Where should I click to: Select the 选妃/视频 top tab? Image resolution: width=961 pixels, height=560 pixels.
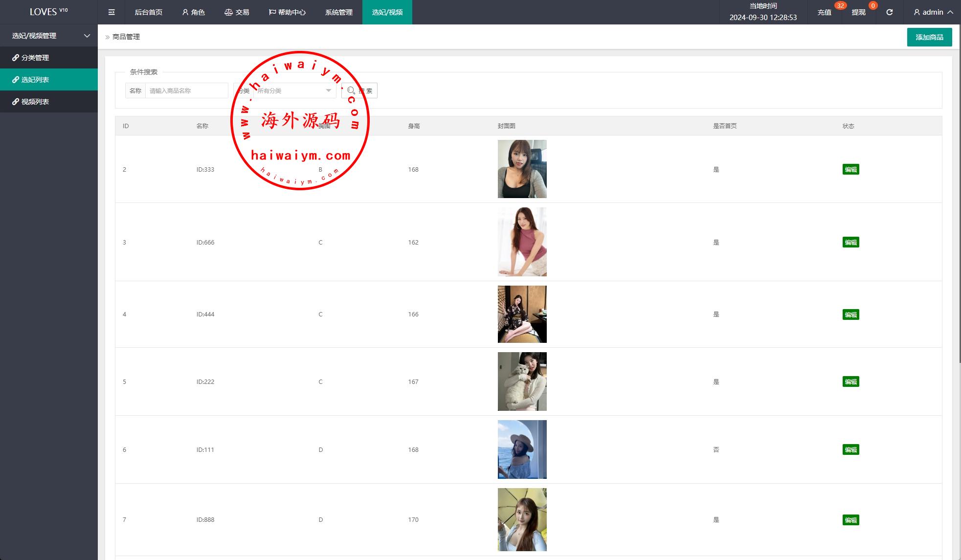(387, 12)
